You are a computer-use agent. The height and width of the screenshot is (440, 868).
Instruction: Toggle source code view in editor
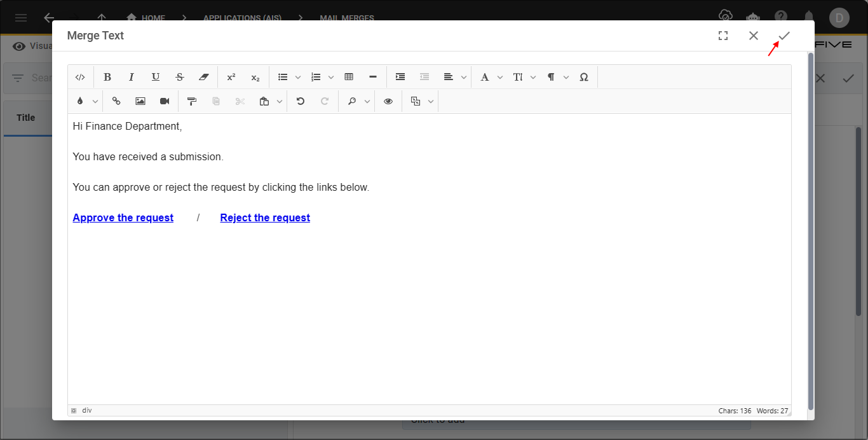pyautogui.click(x=80, y=77)
